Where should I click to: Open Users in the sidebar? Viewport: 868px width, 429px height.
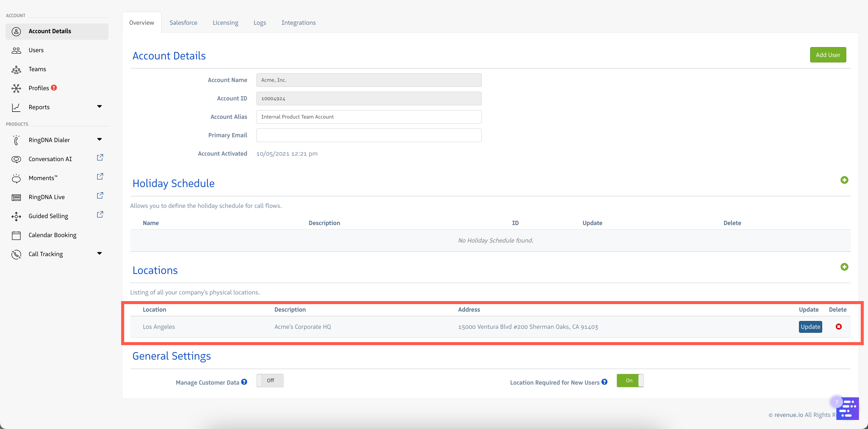point(36,50)
